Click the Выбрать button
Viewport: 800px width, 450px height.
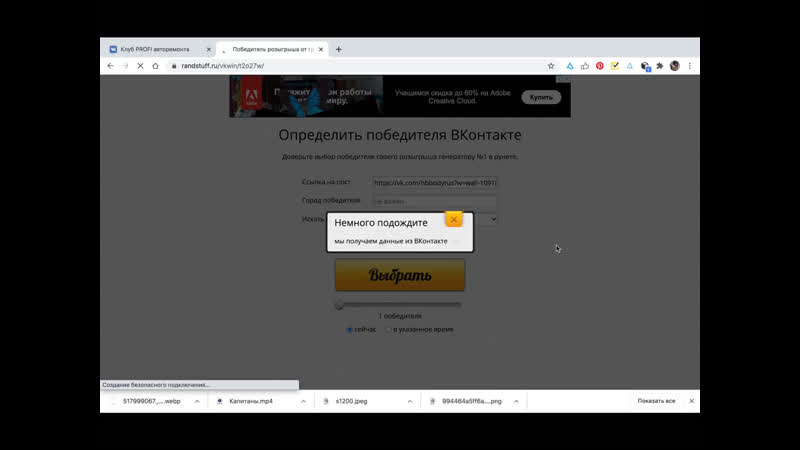[x=400, y=275]
